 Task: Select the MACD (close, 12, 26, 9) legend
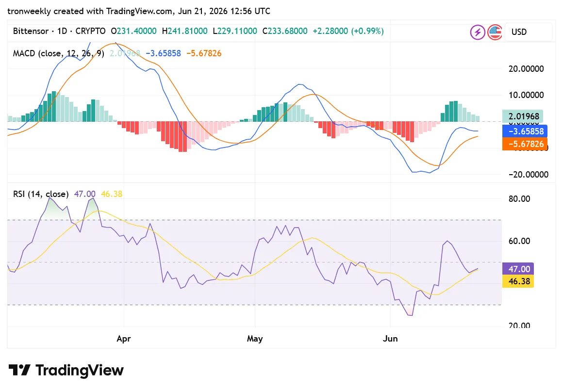(59, 53)
